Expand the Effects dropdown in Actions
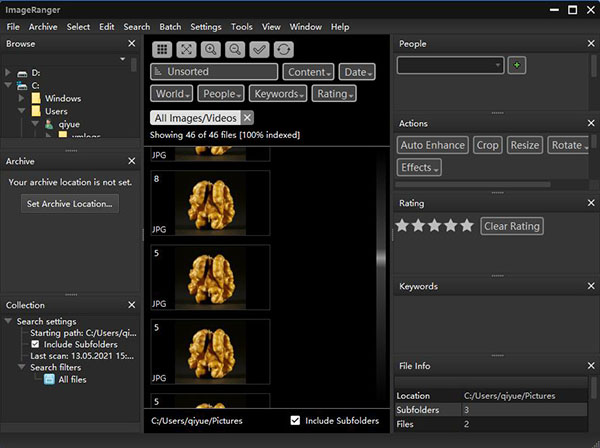The width and height of the screenshot is (600, 448). pyautogui.click(x=420, y=168)
